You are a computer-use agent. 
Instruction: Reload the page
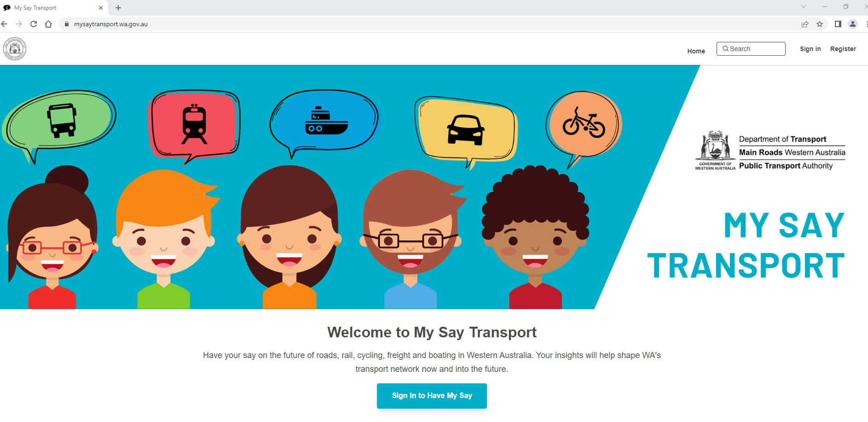[x=34, y=24]
